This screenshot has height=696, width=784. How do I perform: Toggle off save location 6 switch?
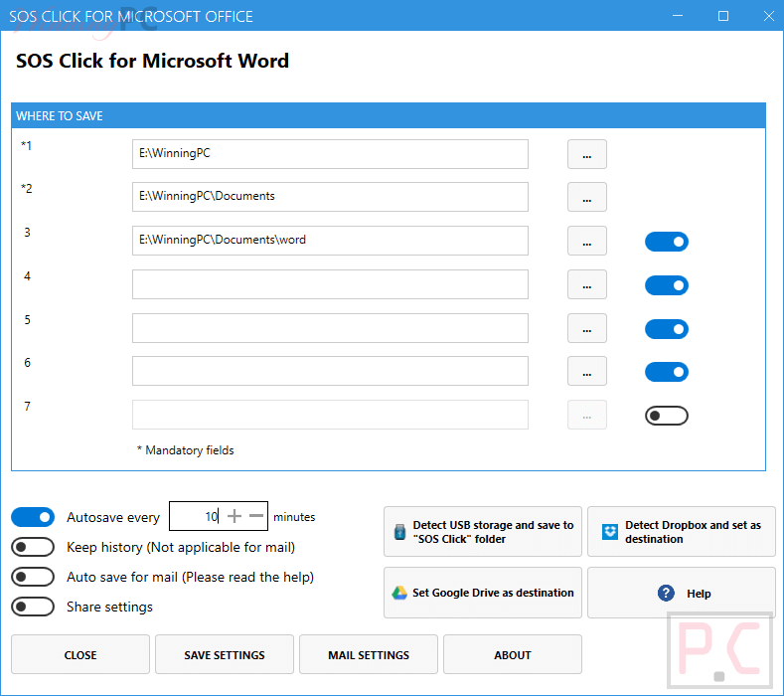click(x=667, y=372)
